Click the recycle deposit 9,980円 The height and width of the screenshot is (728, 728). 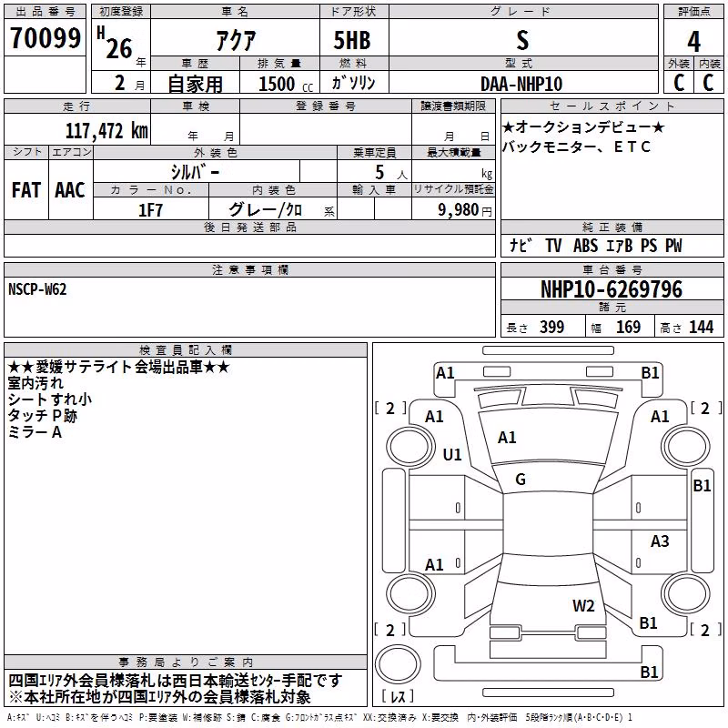coord(465,210)
